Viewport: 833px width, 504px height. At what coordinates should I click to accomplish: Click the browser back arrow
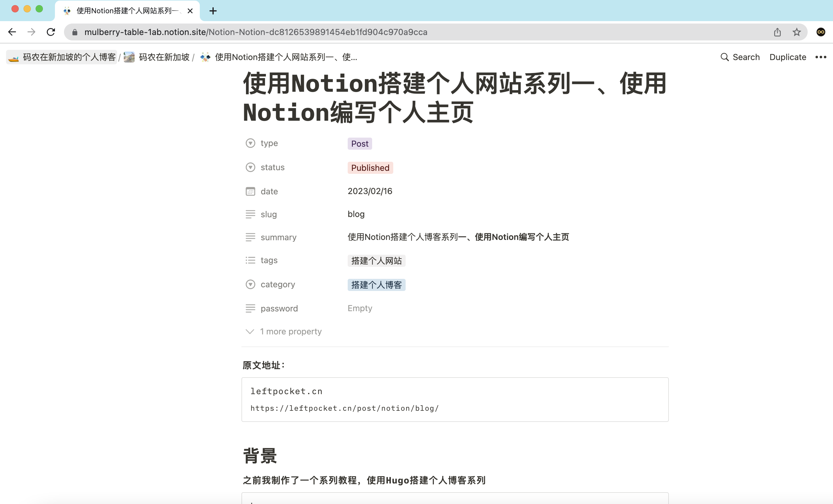click(12, 32)
